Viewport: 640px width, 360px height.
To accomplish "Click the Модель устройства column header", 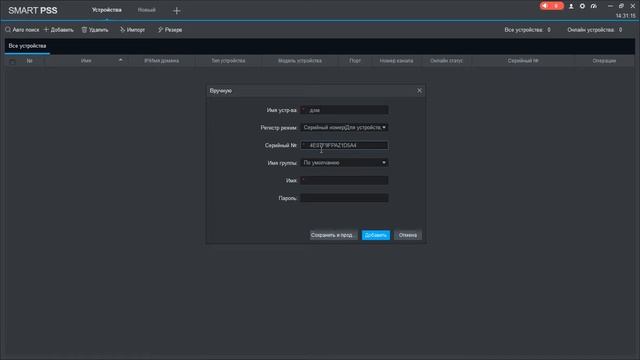I will (300, 61).
